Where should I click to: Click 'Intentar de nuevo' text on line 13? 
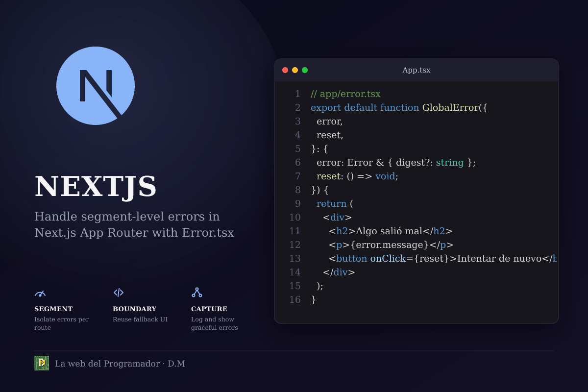(x=499, y=258)
